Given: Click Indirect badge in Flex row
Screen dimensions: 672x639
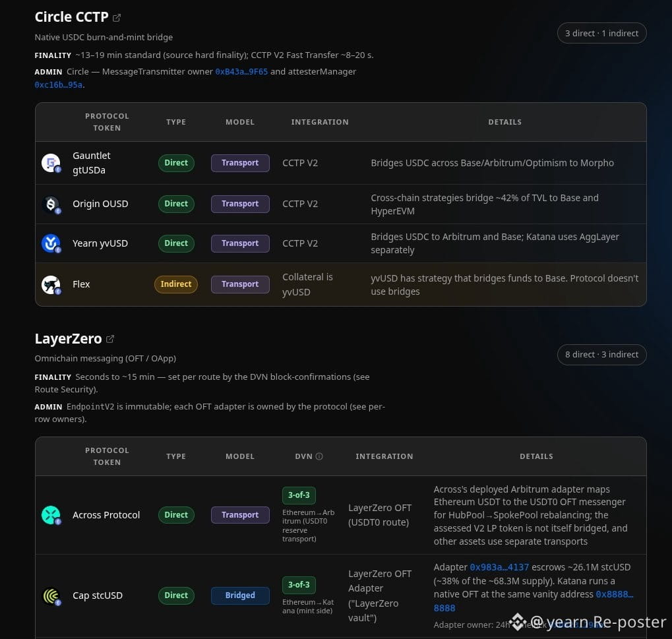Looking at the screenshot, I should click(x=175, y=285).
